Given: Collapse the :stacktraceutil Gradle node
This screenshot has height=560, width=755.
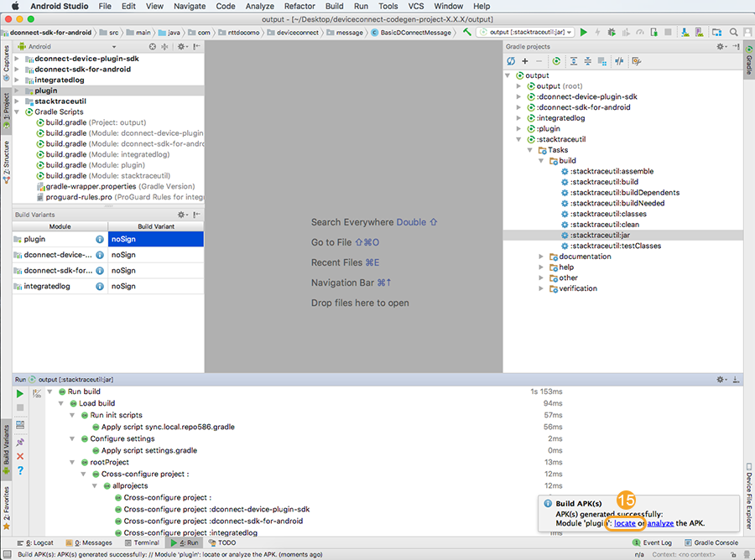Looking at the screenshot, I should tap(518, 139).
